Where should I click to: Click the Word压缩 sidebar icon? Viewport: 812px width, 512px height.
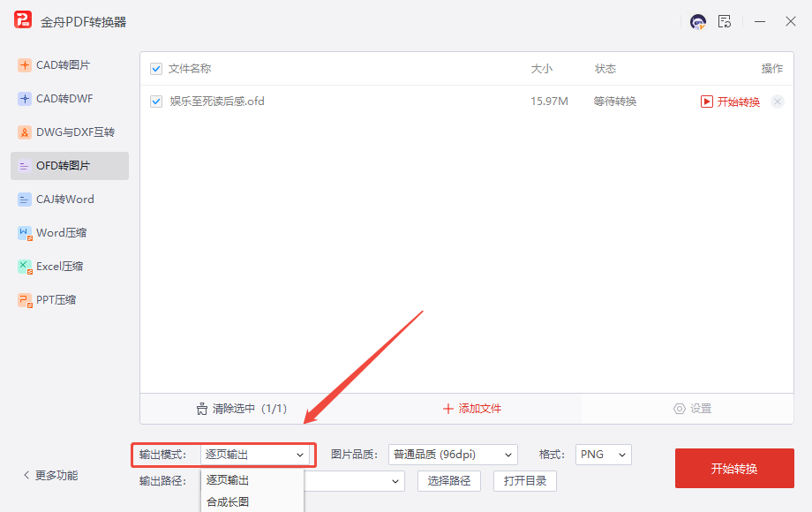coord(25,233)
